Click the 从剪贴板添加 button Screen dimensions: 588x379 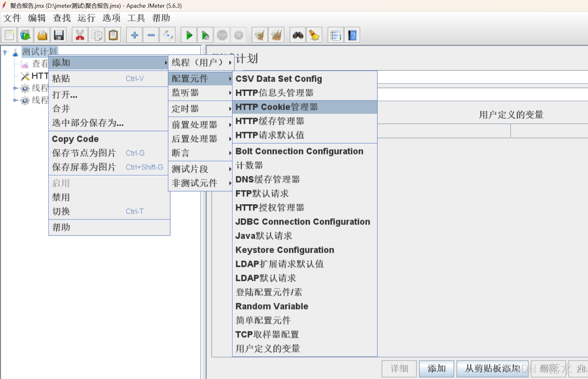point(492,369)
